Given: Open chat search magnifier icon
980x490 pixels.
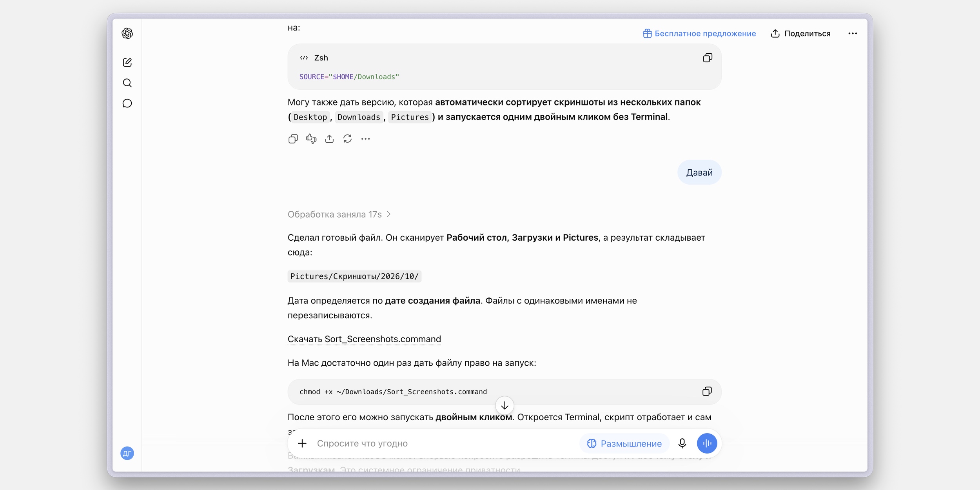Looking at the screenshot, I should 127,83.
